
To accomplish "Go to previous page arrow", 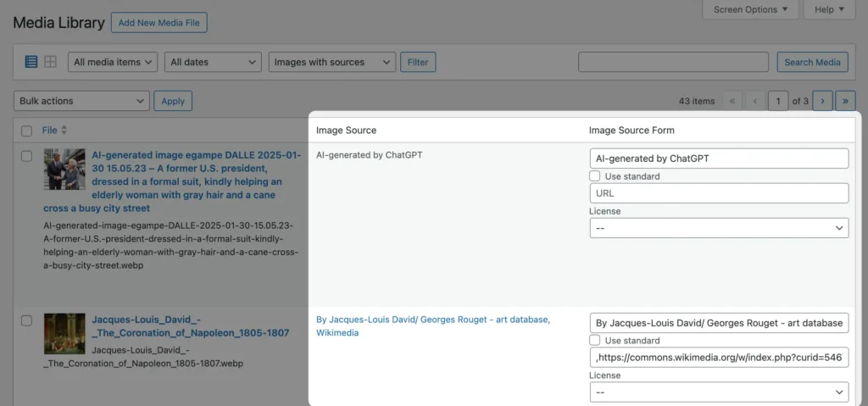I will point(755,101).
